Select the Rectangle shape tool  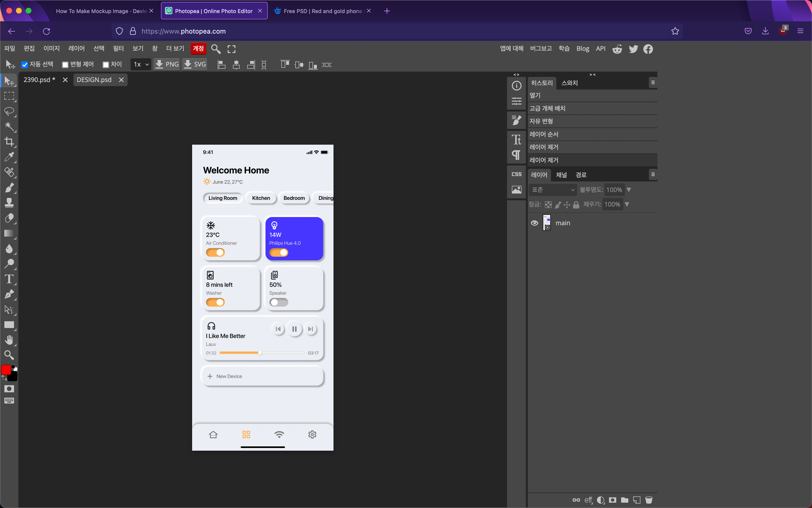(9, 325)
